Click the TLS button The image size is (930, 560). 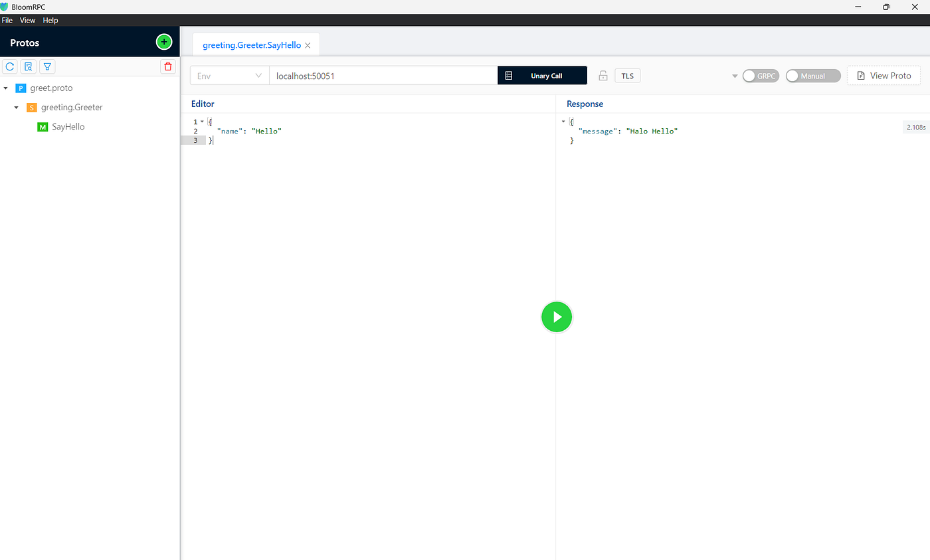pos(628,76)
